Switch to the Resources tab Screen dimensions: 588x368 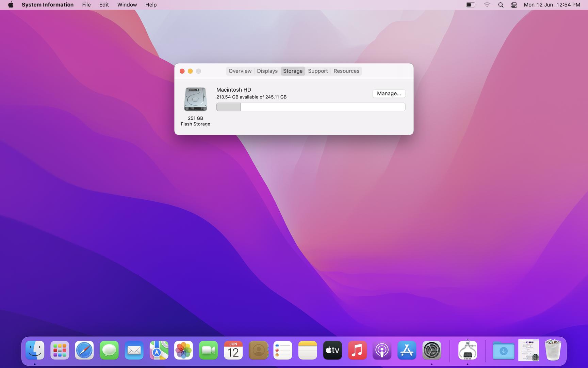346,71
